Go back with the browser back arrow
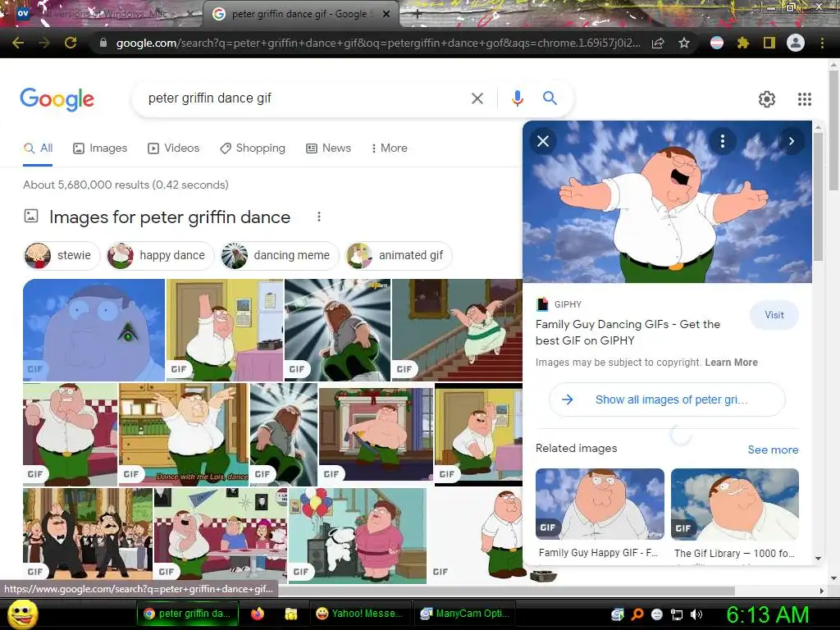Viewport: 840px width, 630px height. [x=18, y=43]
